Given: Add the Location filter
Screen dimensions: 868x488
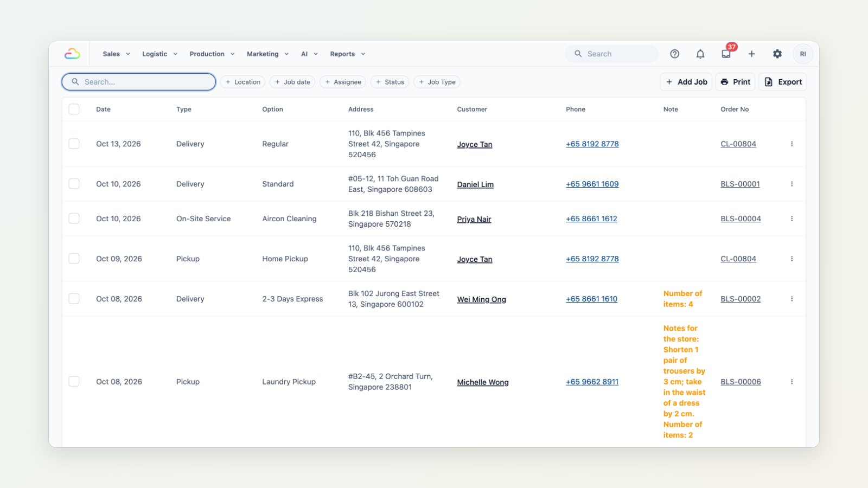Looking at the screenshot, I should tap(243, 82).
